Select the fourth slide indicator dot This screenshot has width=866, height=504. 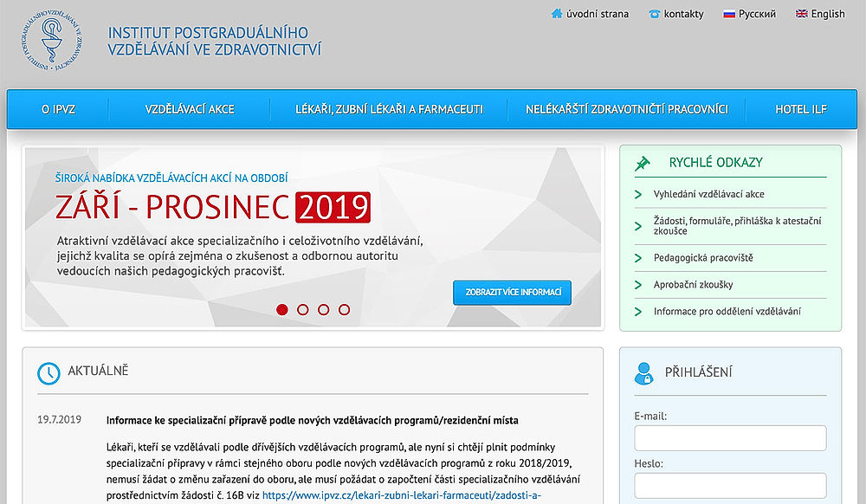coord(344,310)
